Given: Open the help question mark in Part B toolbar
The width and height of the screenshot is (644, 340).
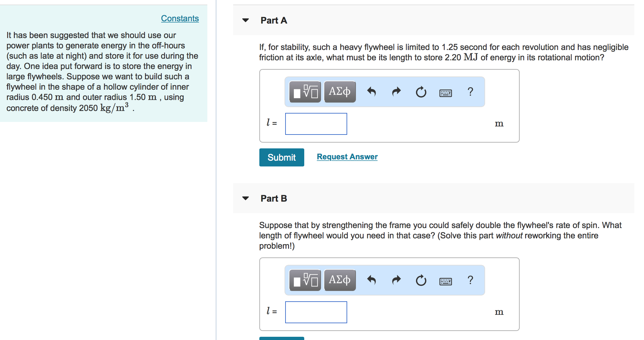Looking at the screenshot, I should tap(470, 280).
